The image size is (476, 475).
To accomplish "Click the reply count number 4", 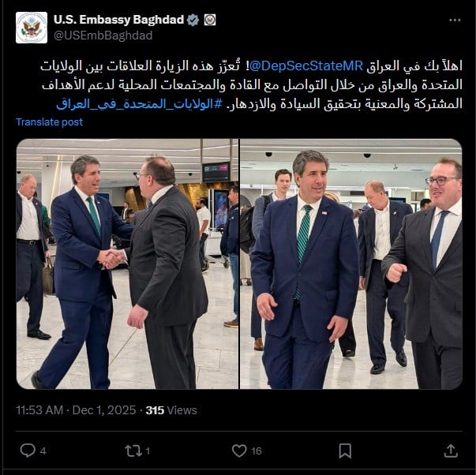I will pos(43,451).
